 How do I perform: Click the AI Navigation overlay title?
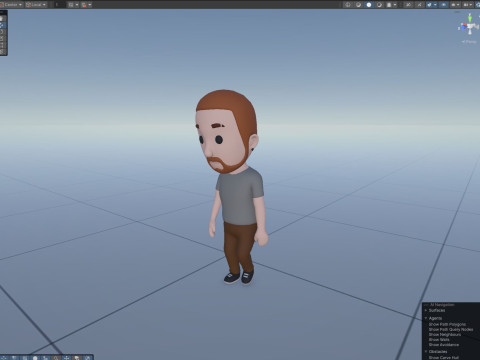(442, 305)
